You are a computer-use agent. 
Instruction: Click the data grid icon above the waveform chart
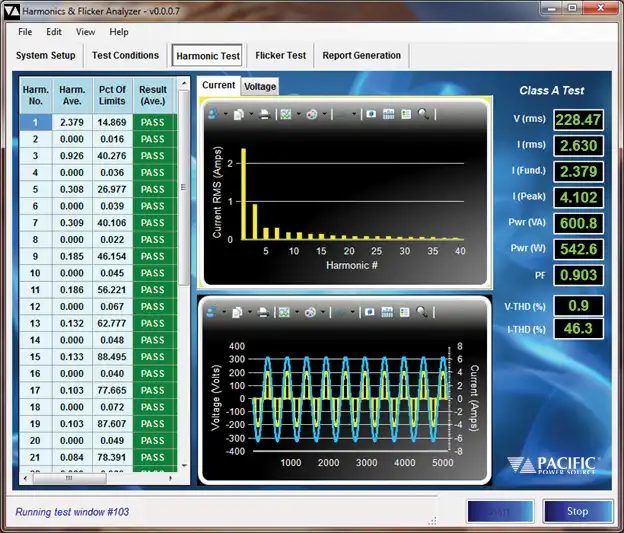[388, 312]
